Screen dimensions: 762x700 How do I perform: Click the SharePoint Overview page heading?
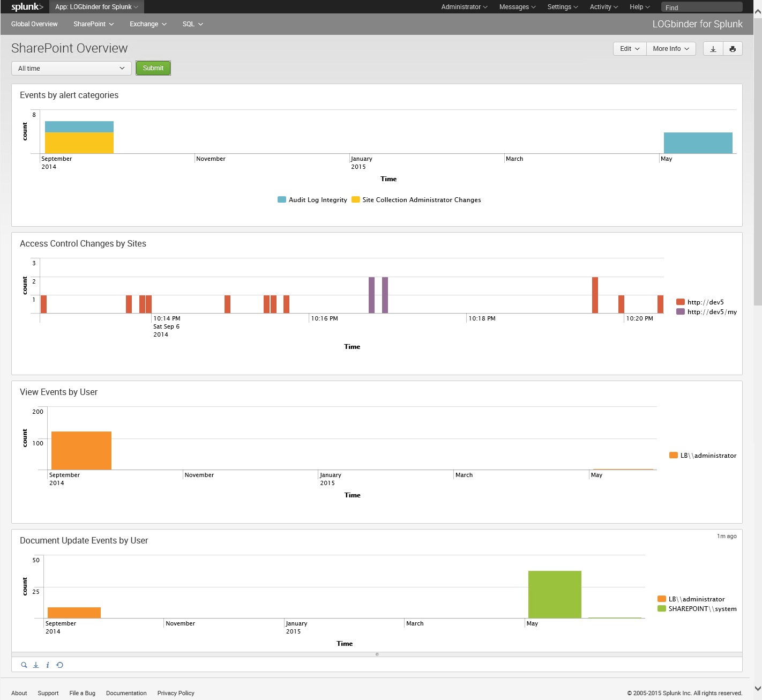(x=70, y=48)
